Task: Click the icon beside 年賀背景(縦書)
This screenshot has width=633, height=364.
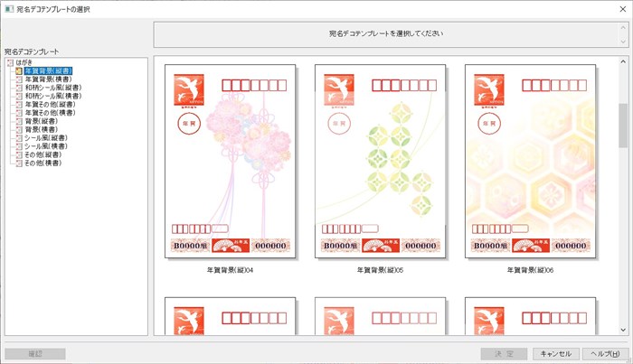Action: (x=19, y=70)
